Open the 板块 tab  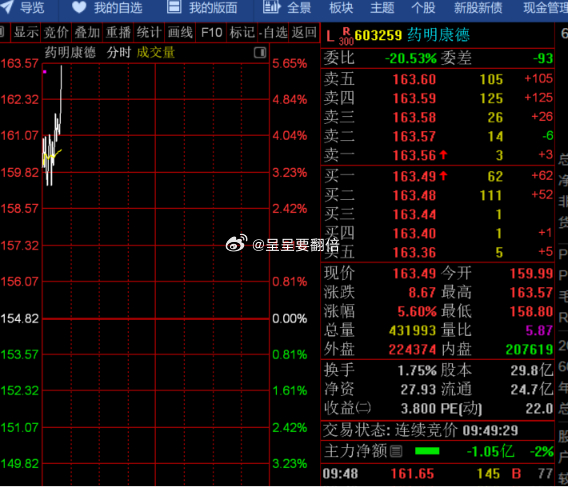341,8
